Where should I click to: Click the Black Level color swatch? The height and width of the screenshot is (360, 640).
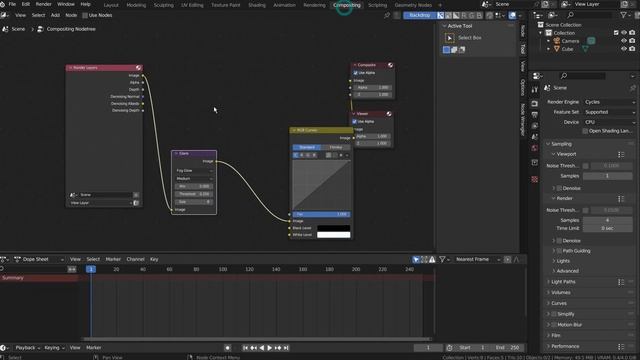pyautogui.click(x=333, y=228)
